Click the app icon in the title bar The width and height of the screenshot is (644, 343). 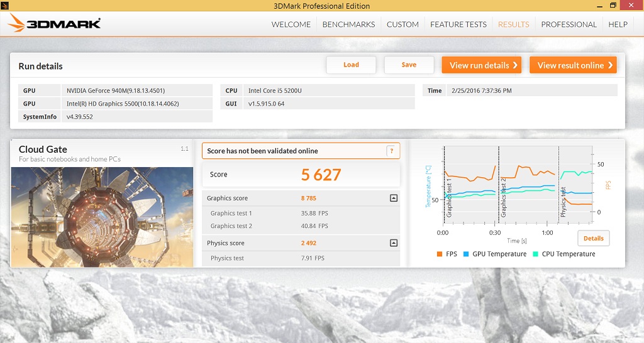point(5,6)
